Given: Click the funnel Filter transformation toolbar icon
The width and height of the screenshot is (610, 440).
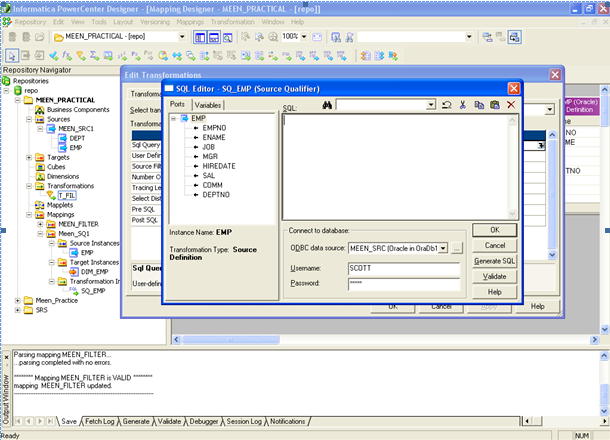Looking at the screenshot, I should (x=81, y=56).
